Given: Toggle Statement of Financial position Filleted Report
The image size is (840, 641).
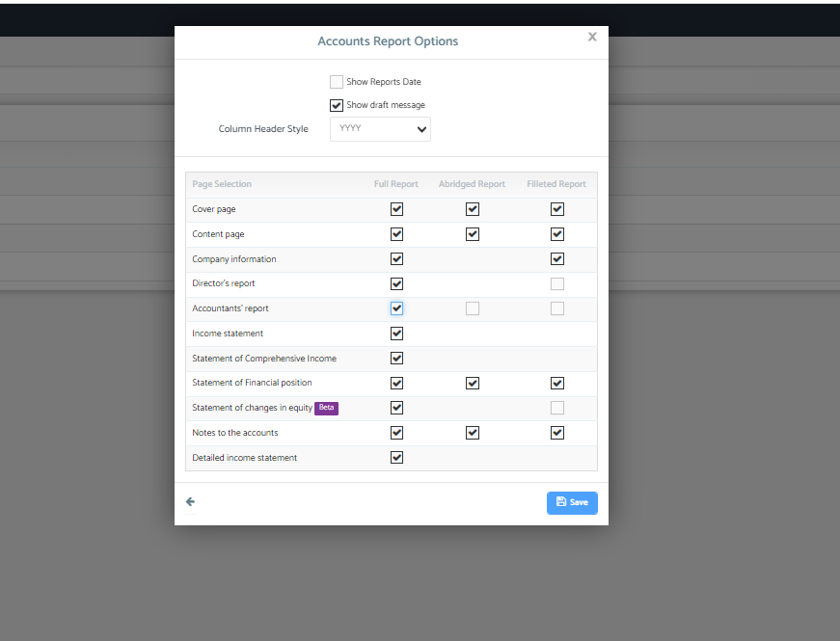Looking at the screenshot, I should click(557, 384).
